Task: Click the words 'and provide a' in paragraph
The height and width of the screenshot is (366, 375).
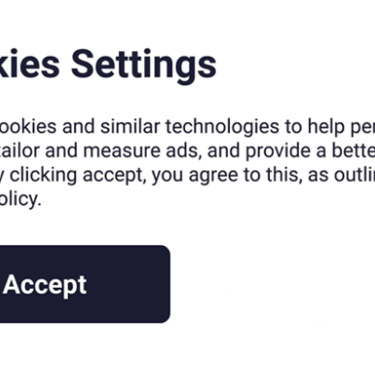Action: click(x=267, y=151)
